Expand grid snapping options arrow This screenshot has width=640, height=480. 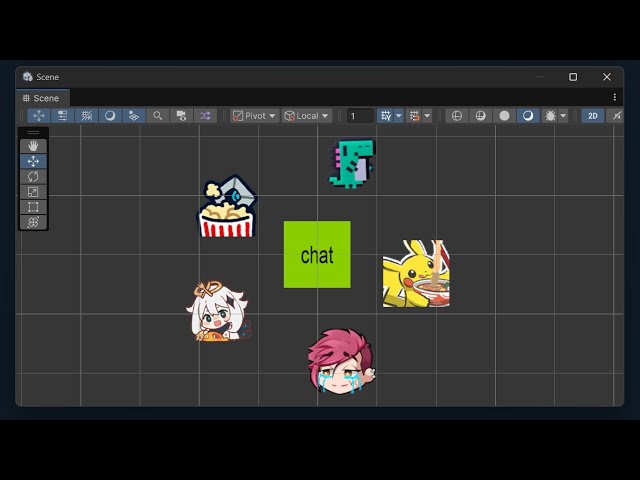(399, 116)
